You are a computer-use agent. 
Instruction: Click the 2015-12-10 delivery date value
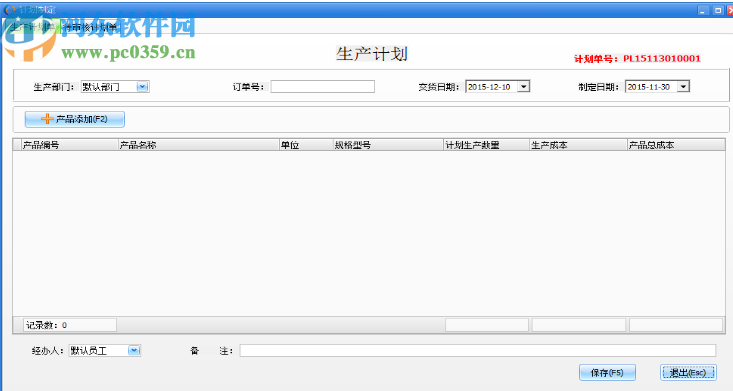[489, 87]
